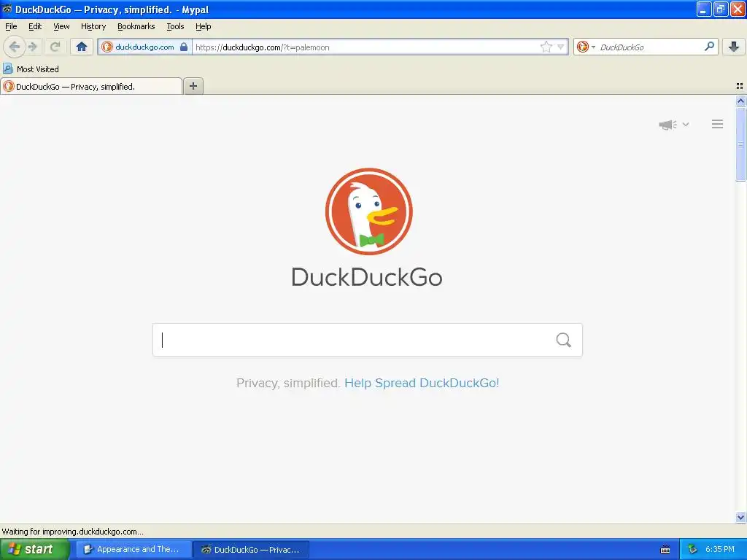
Task: Click the Mypal icon in title bar
Action: pyautogui.click(x=7, y=9)
